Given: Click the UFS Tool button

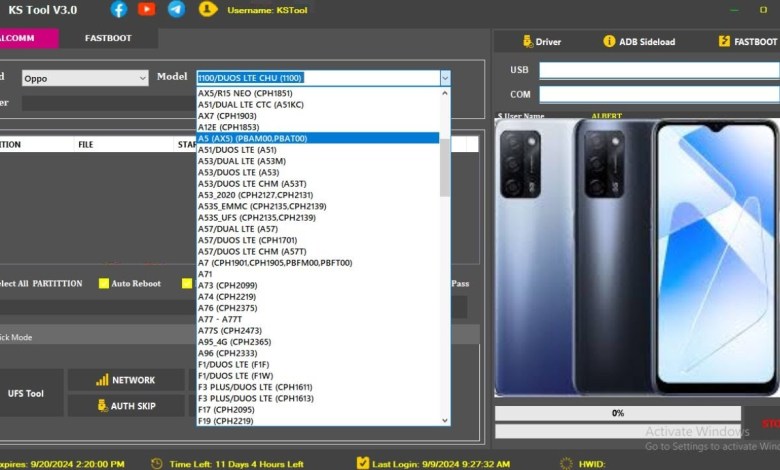Looking at the screenshot, I should coord(26,394).
